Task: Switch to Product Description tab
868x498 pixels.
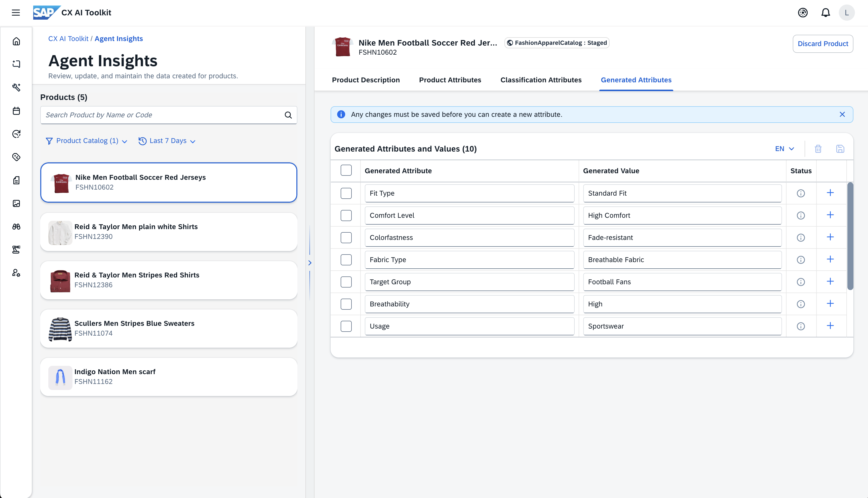Action: tap(366, 80)
